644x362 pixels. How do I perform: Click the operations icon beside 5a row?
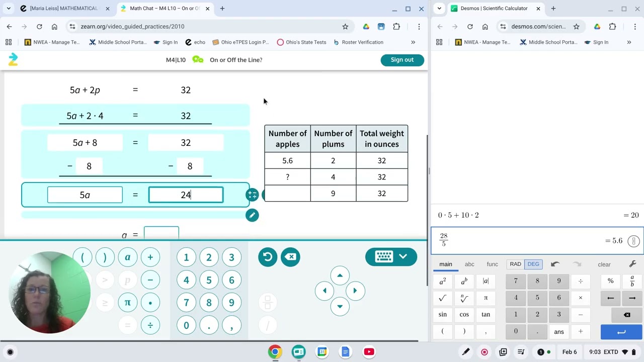click(x=252, y=195)
